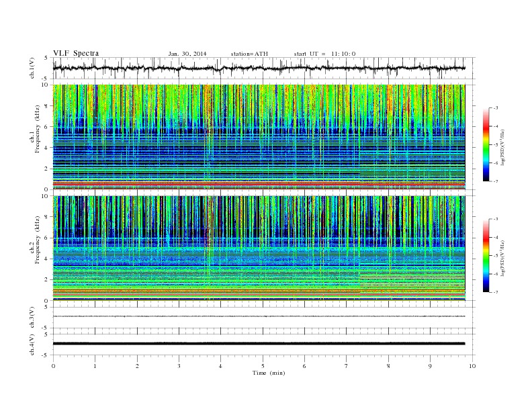
Task: Click the "0" tick on the time axis
Action: pos(53,366)
